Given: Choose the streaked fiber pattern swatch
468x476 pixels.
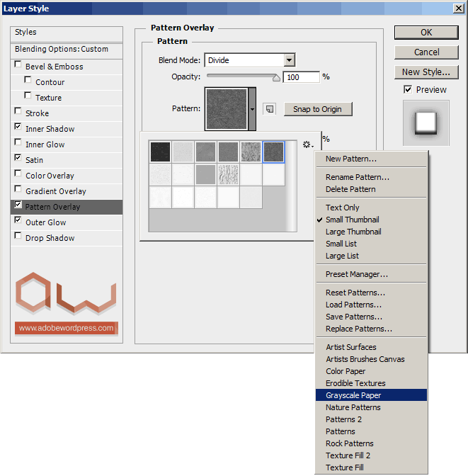Looking at the screenshot, I should click(228, 174).
